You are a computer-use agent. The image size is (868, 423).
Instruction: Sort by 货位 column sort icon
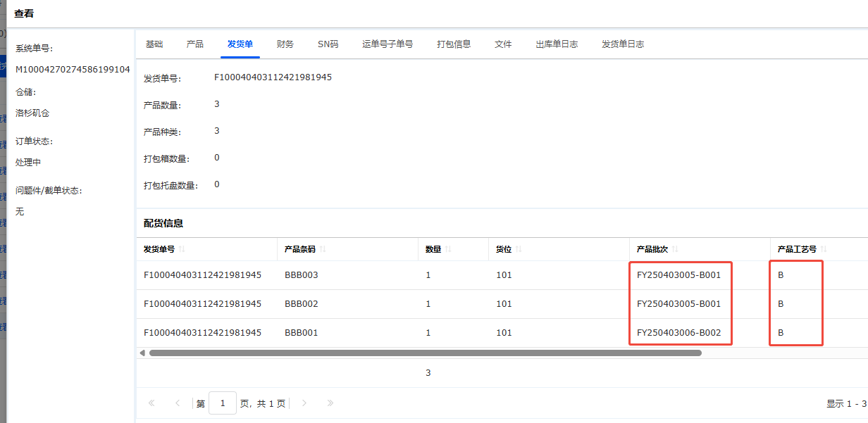point(519,249)
